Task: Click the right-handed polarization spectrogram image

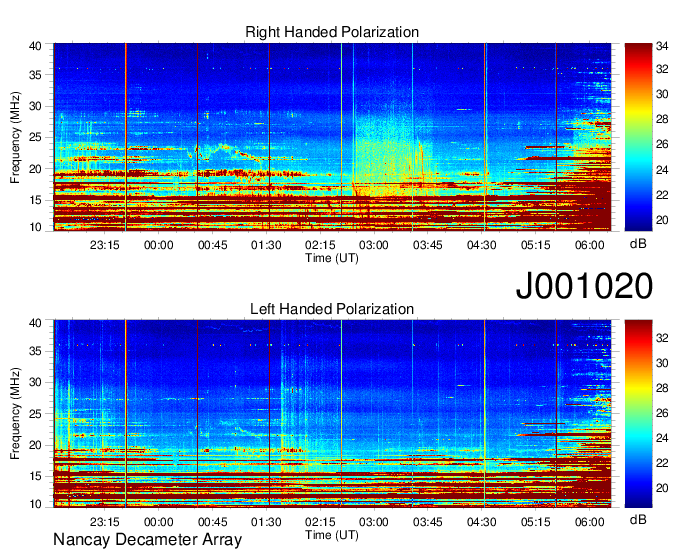Action: (x=332, y=137)
